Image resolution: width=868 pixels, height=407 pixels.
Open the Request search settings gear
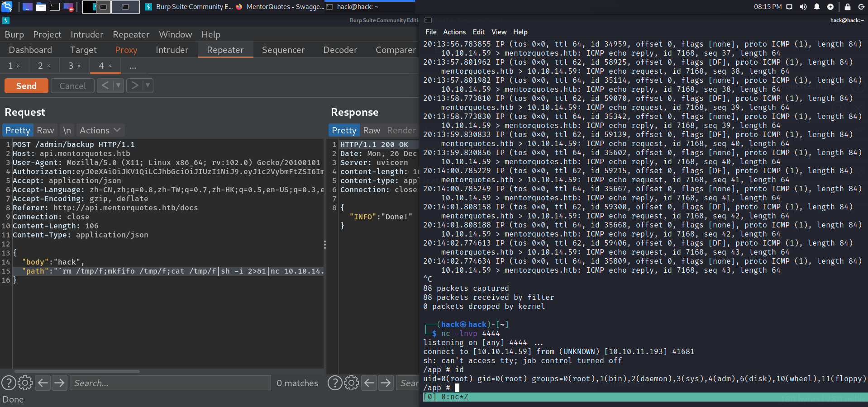[25, 383]
